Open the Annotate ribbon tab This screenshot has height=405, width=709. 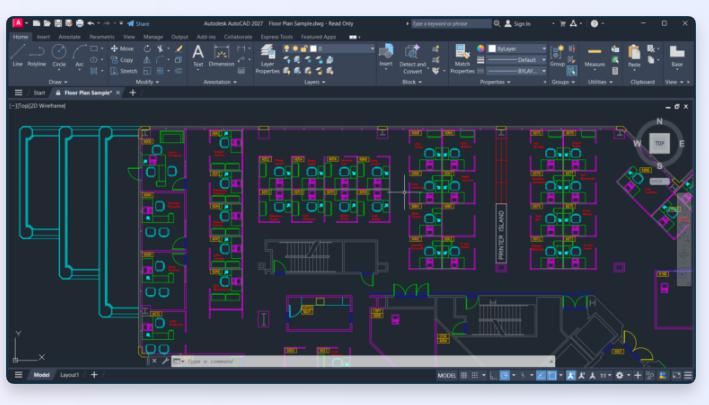[x=69, y=37]
